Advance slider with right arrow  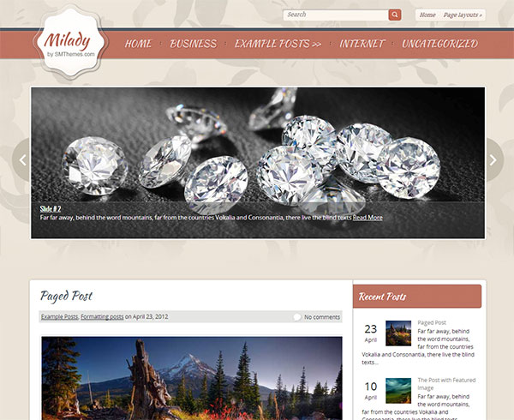point(493,160)
